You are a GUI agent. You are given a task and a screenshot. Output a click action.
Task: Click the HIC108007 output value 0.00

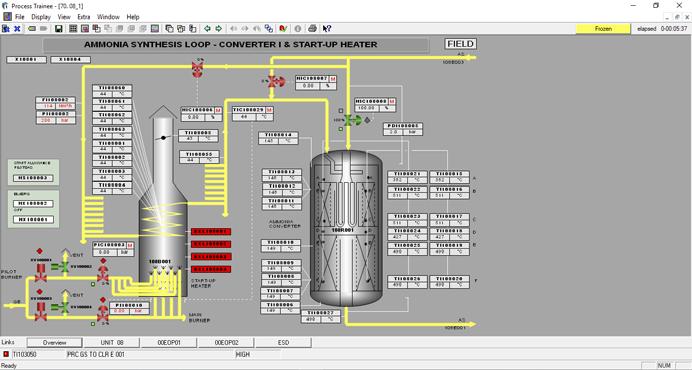click(x=308, y=86)
